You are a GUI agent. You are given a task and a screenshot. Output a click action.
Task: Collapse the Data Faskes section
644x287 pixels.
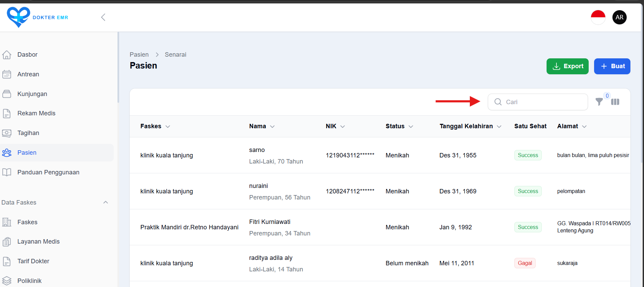pyautogui.click(x=106, y=203)
